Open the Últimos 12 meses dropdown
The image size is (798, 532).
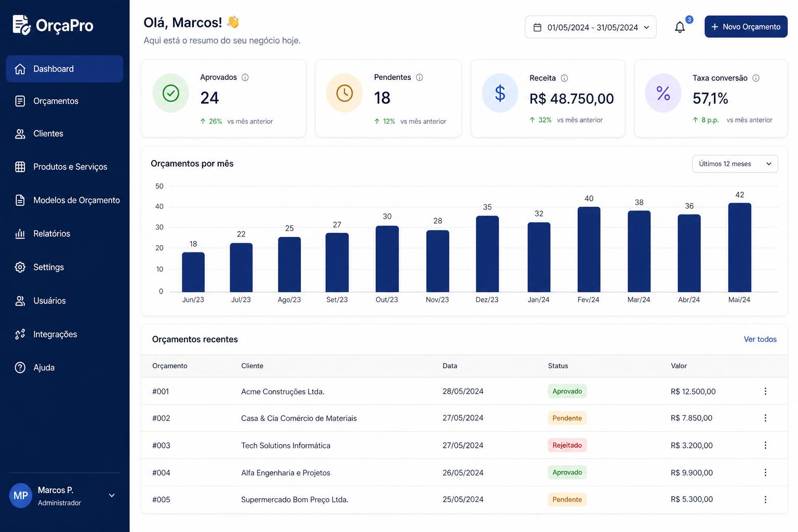click(x=735, y=164)
